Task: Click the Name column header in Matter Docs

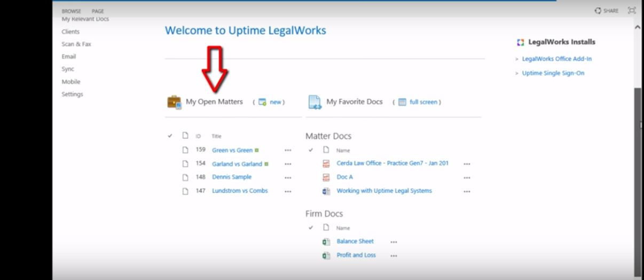Action: [343, 151]
